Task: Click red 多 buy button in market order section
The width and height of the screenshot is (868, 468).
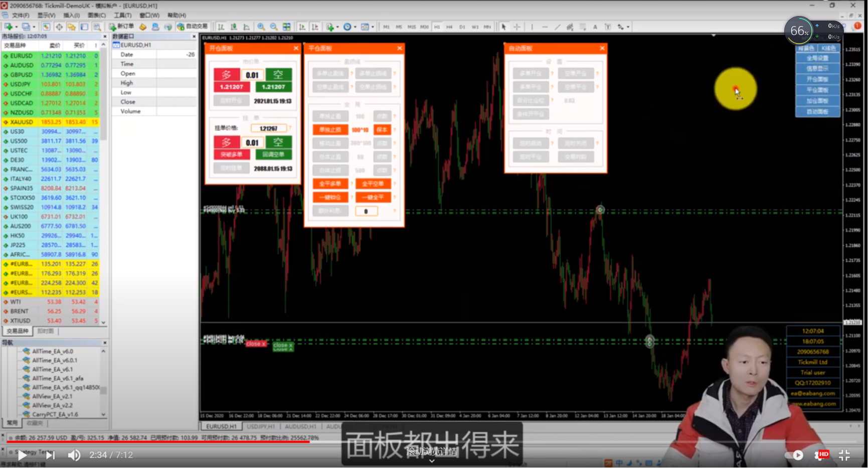Action: 227,75
